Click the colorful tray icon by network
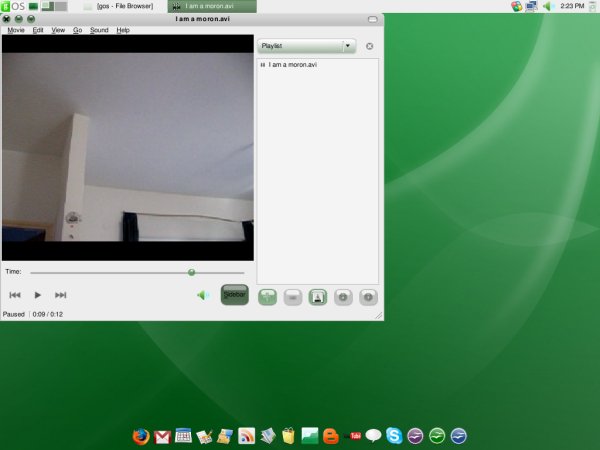Image resolution: width=600 pixels, height=450 pixels. pos(517,6)
